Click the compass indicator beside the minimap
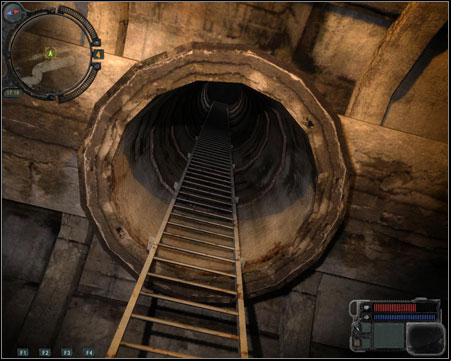451x361 pixels. (x=13, y=12)
